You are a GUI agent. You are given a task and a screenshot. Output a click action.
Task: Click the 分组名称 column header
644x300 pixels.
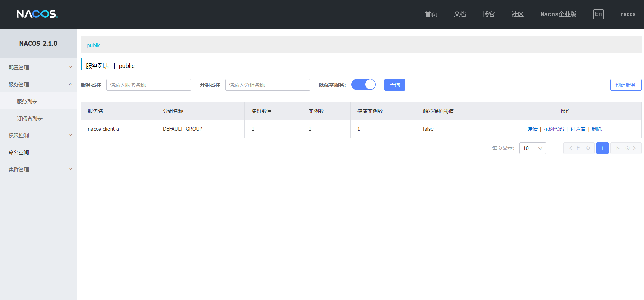[x=200, y=111]
